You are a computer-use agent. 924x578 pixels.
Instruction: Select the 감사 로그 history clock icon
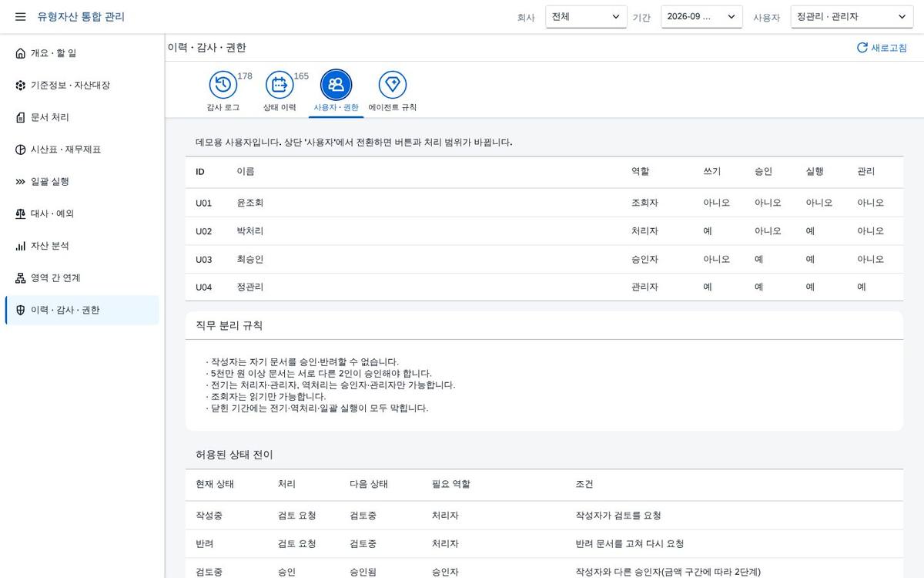pyautogui.click(x=223, y=85)
